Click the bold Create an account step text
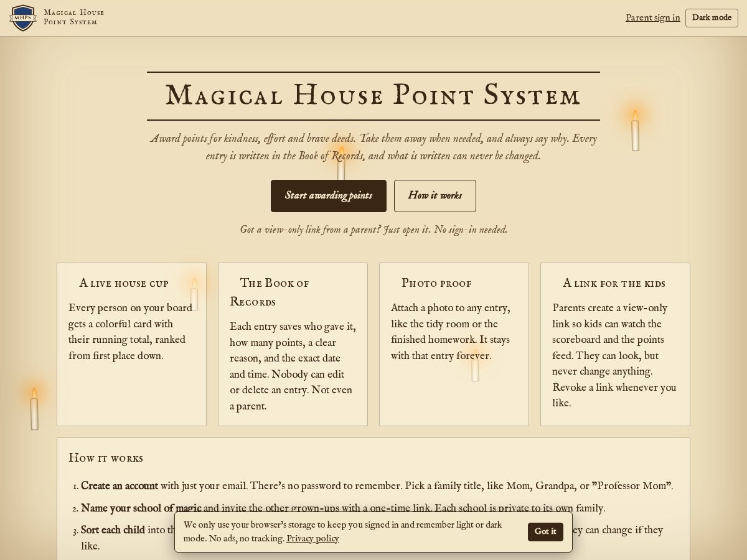This screenshot has height=560, width=747. (x=120, y=486)
